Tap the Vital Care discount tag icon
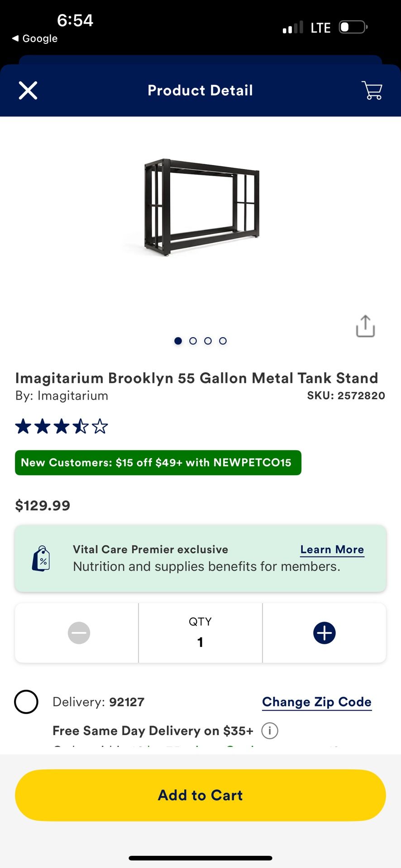 (x=41, y=559)
